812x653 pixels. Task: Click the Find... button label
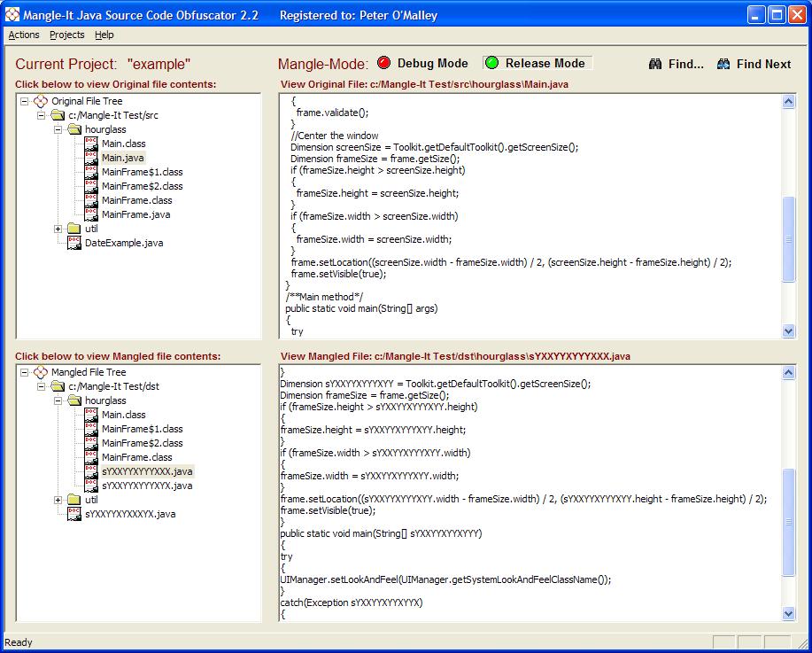685,65
